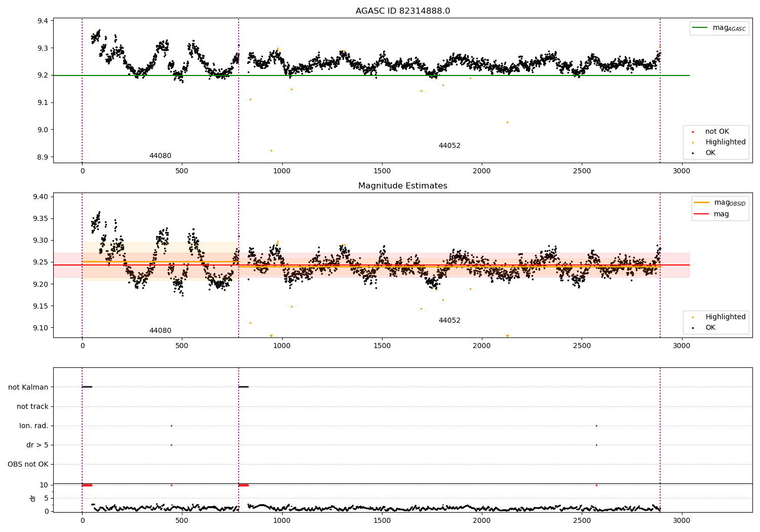Viewport: 760px width, 532px height.
Task: Click the 9.10 y-tick in middle plot
Action: point(41,328)
